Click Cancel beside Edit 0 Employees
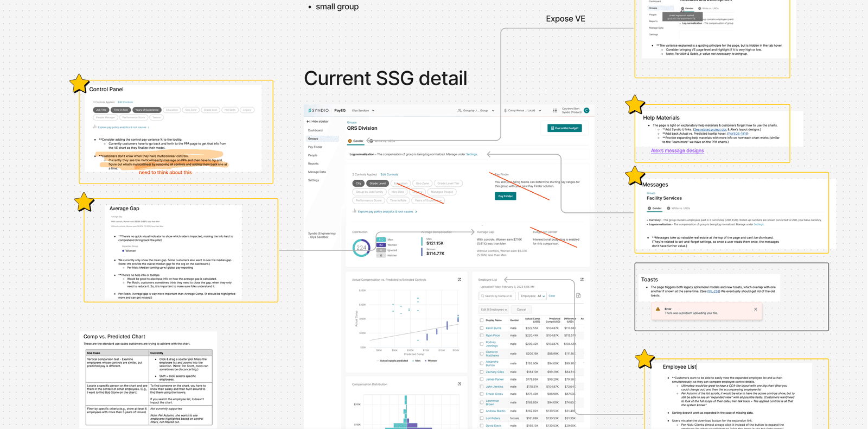868x429 pixels. click(521, 310)
